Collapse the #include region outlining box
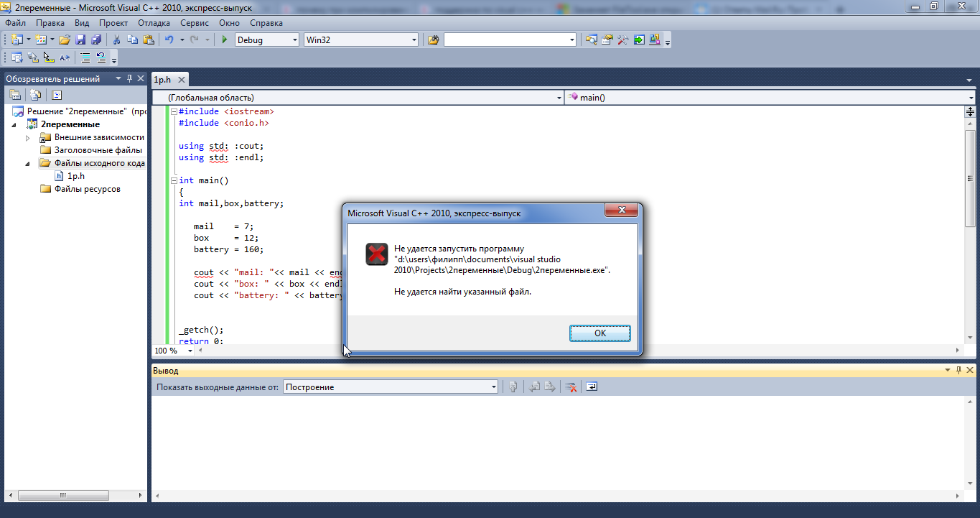This screenshot has height=518, width=980. tap(173, 111)
